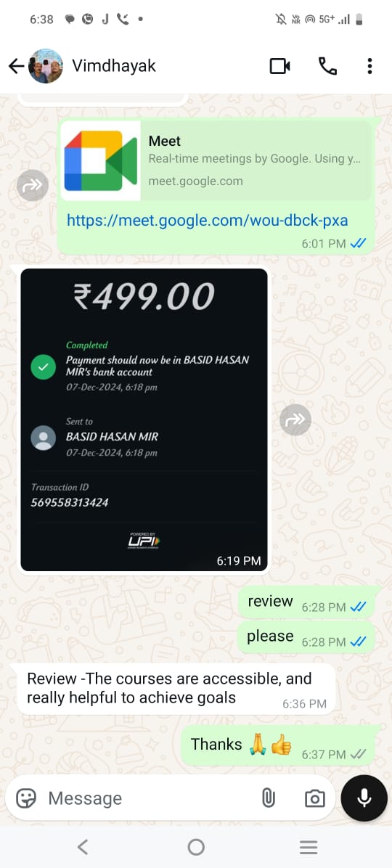The image size is (392, 868).
Task: Tap the Android back navigation button
Action: click(83, 847)
